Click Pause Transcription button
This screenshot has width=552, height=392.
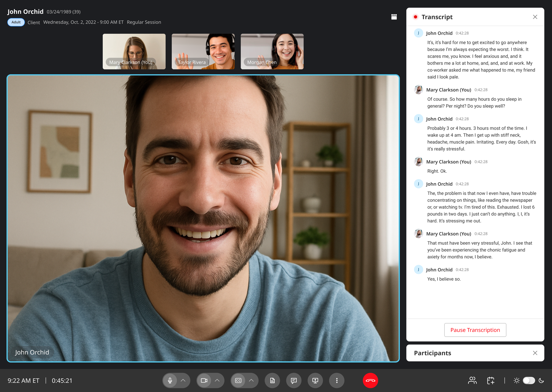pyautogui.click(x=475, y=330)
